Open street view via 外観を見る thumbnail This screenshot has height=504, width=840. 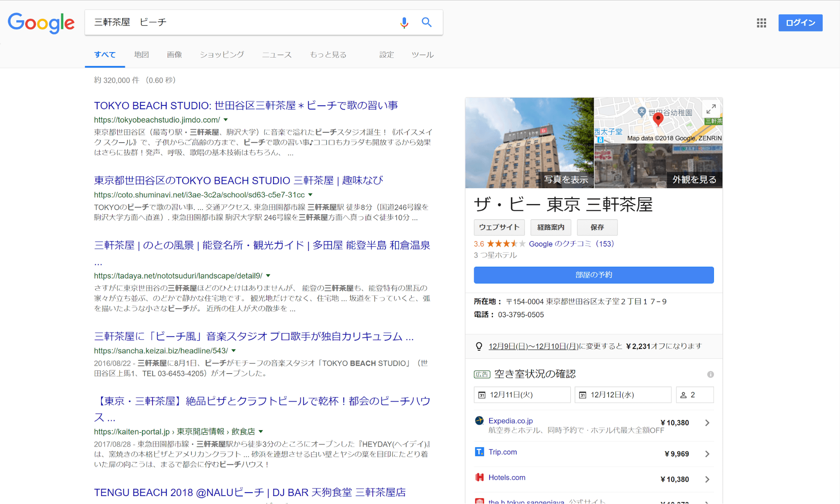point(658,166)
